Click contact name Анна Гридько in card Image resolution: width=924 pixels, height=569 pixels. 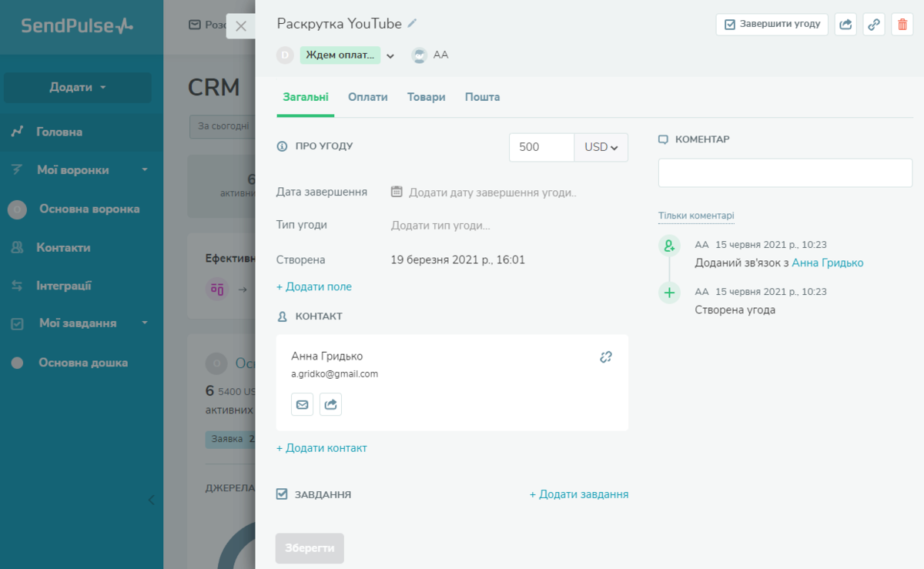327,356
